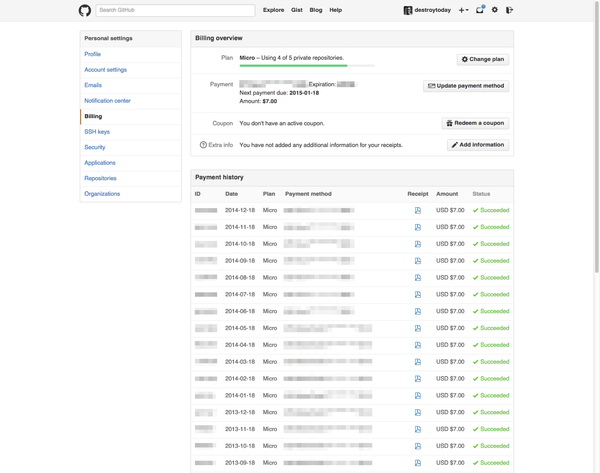Screen dimensions: 600x473
Task: Click the destroytoday user avatar
Action: coord(408,10)
